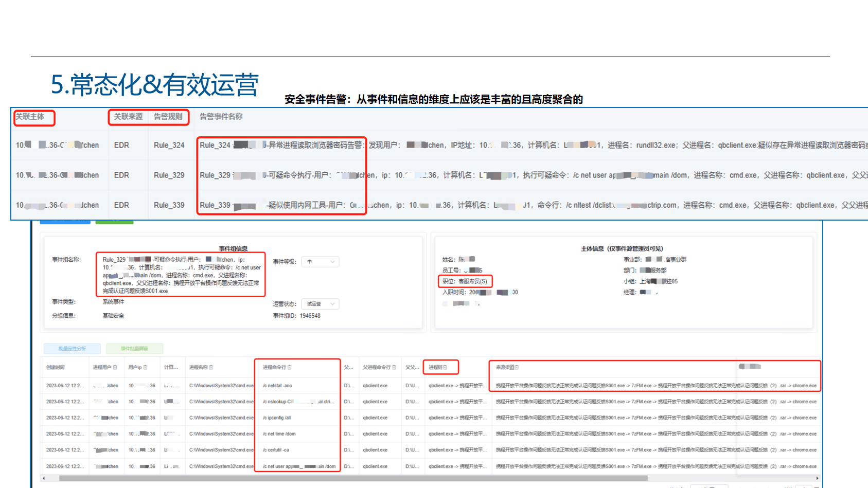Click the '/c netstat -ano' command cell
Screen dimensions: 868x488
[x=277, y=386]
